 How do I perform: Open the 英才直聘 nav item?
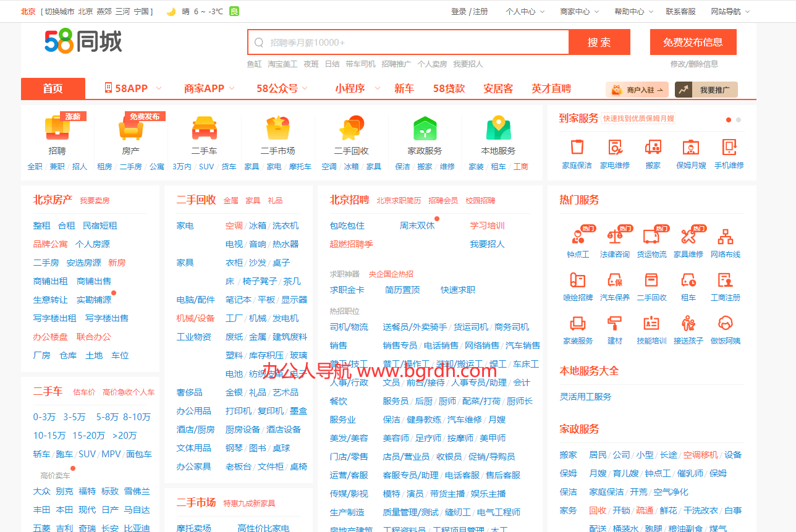coord(551,88)
